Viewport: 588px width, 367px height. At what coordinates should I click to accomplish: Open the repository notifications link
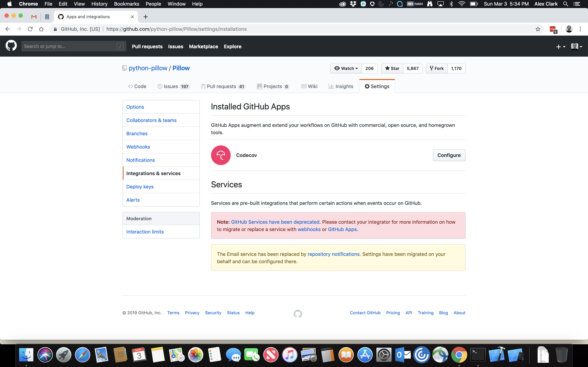click(333, 254)
